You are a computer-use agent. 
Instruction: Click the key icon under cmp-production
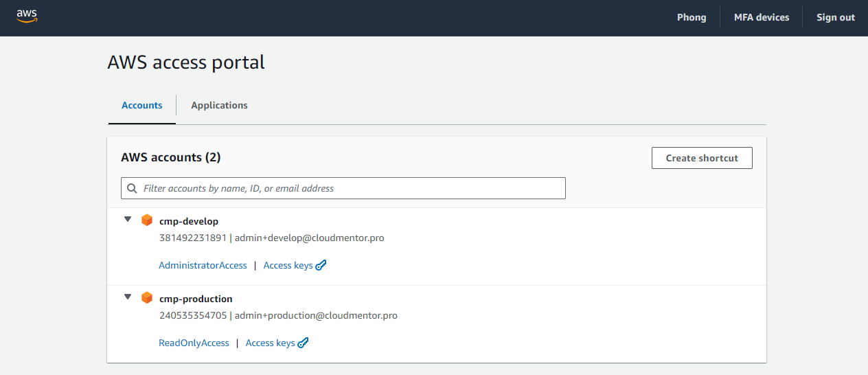pos(304,343)
